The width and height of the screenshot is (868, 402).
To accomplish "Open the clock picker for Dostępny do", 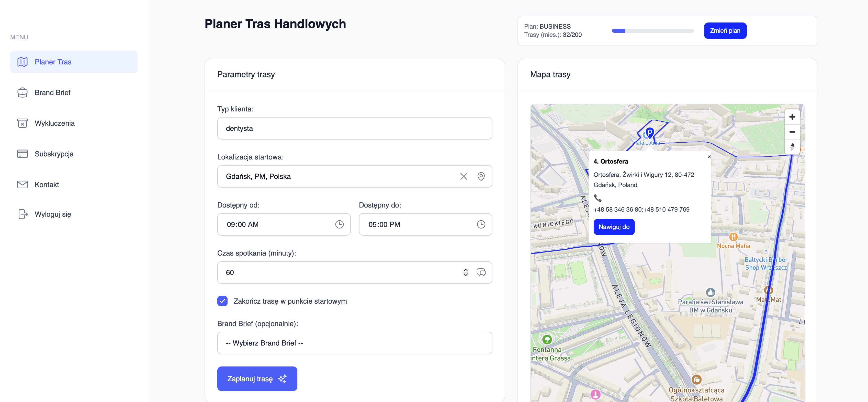I will pos(481,225).
